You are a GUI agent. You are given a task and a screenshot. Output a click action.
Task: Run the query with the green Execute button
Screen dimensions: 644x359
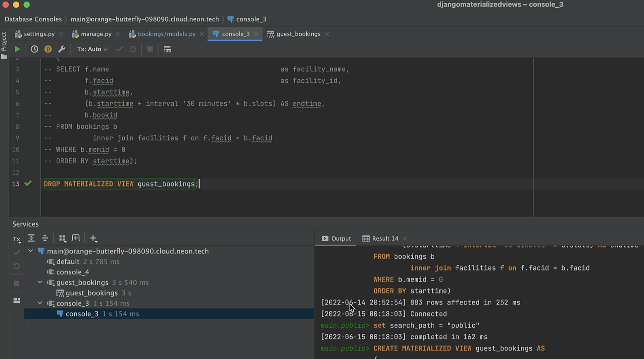(x=17, y=49)
